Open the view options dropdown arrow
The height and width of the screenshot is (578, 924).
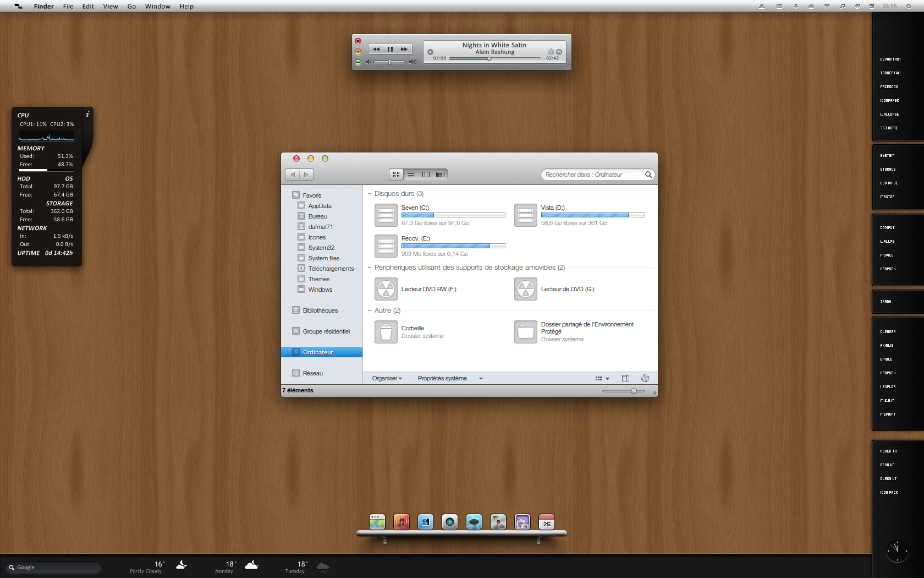(x=608, y=379)
